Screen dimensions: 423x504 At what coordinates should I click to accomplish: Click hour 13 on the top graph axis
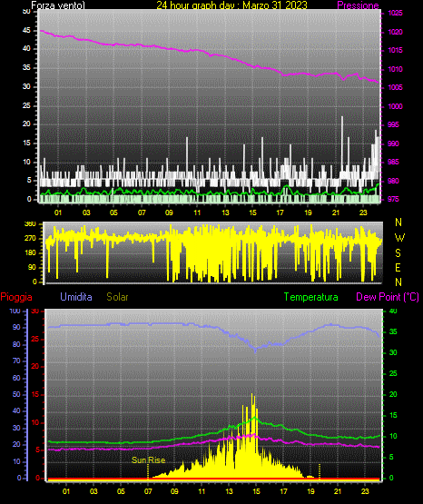click(x=225, y=212)
